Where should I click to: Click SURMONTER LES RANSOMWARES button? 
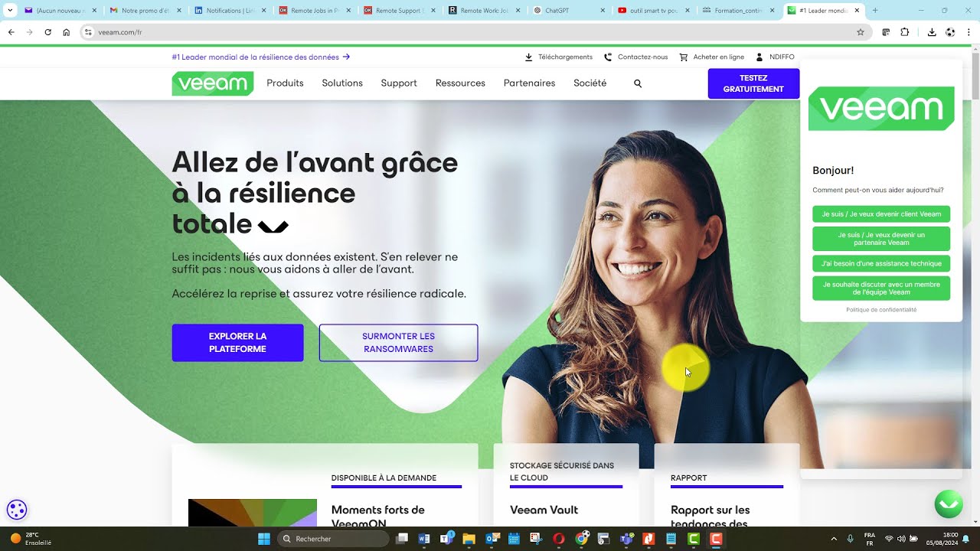click(x=398, y=343)
